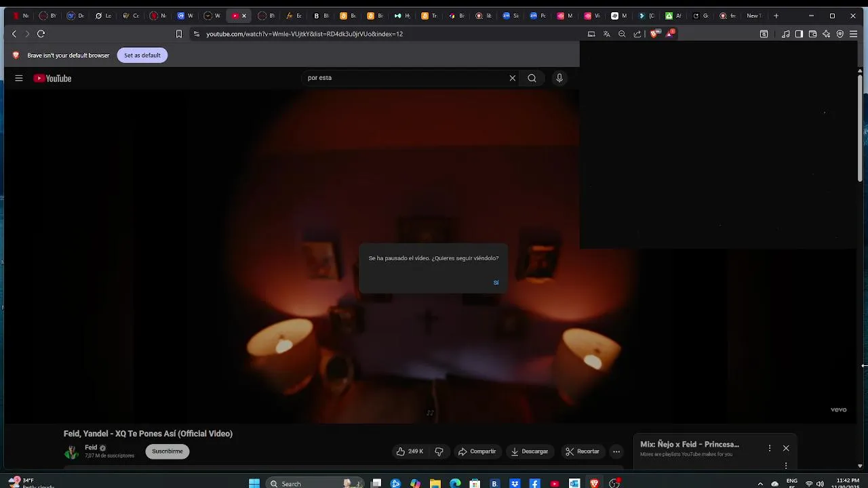Open Brave Wallet icon

pyautogui.click(x=812, y=34)
